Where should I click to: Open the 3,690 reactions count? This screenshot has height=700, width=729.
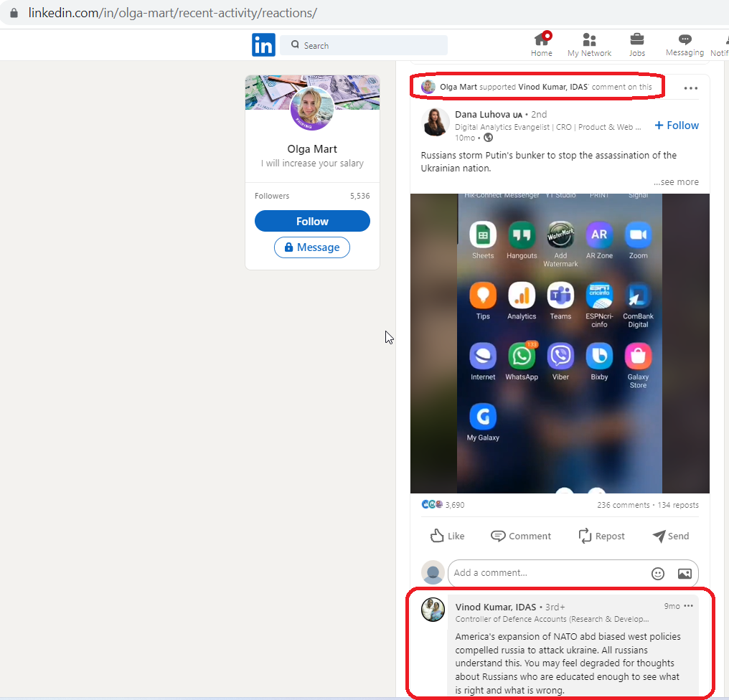(455, 505)
